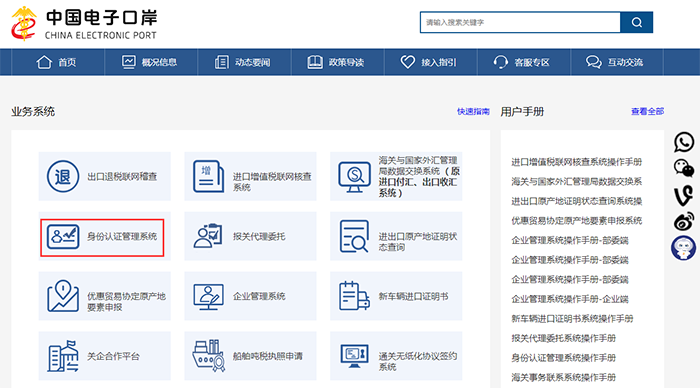
Task: Click the 政策导读 open book icon
Action: pyautogui.click(x=315, y=62)
